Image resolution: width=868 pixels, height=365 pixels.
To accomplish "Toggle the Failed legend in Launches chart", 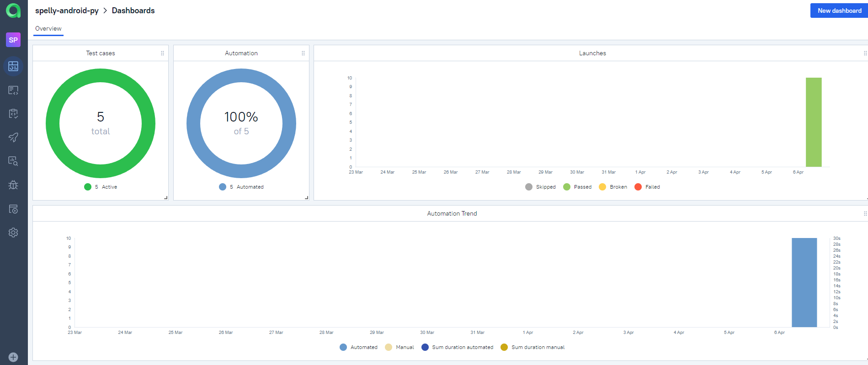I will (x=647, y=187).
